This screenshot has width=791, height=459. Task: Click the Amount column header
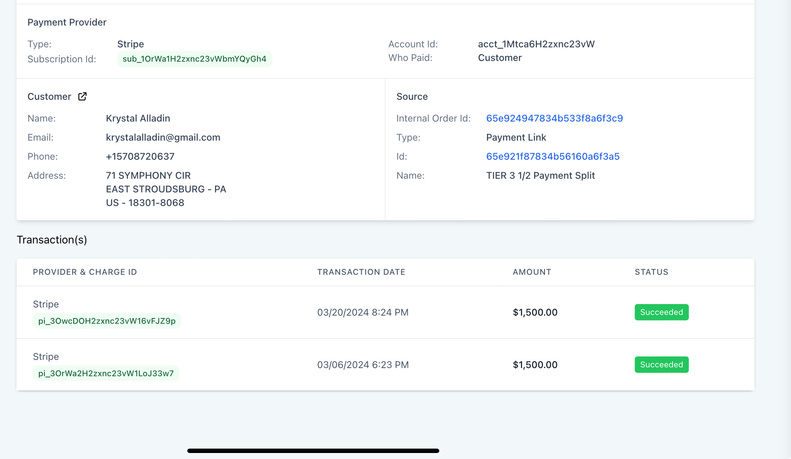pos(532,272)
